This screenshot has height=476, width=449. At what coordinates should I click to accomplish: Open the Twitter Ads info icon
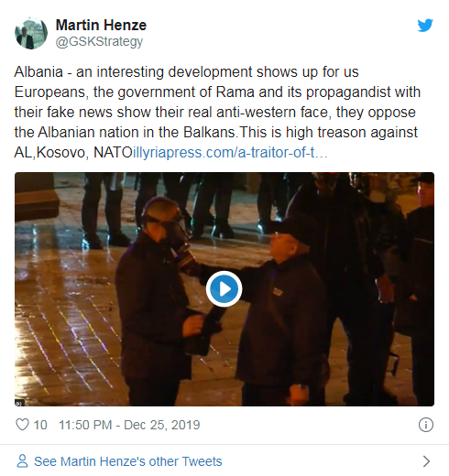tap(426, 425)
